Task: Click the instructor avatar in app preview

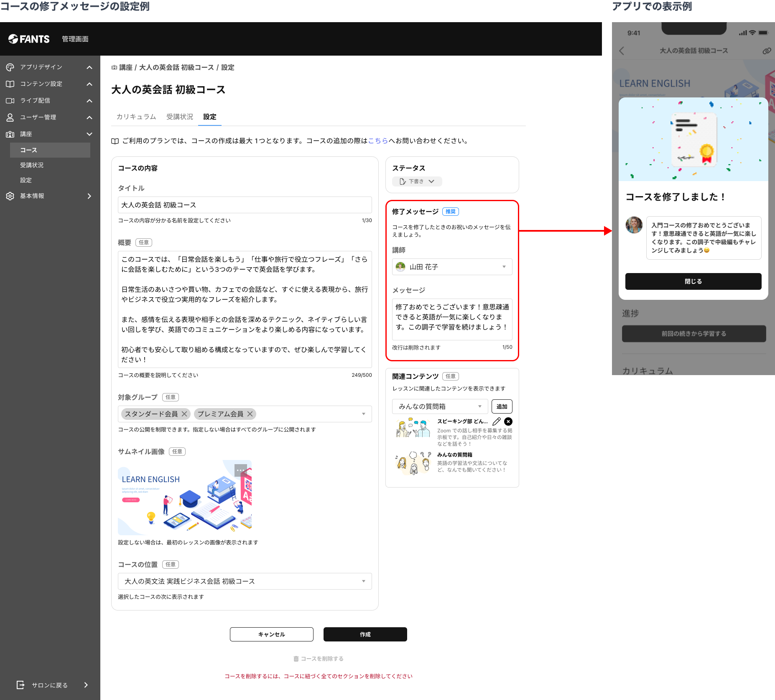Action: (634, 225)
